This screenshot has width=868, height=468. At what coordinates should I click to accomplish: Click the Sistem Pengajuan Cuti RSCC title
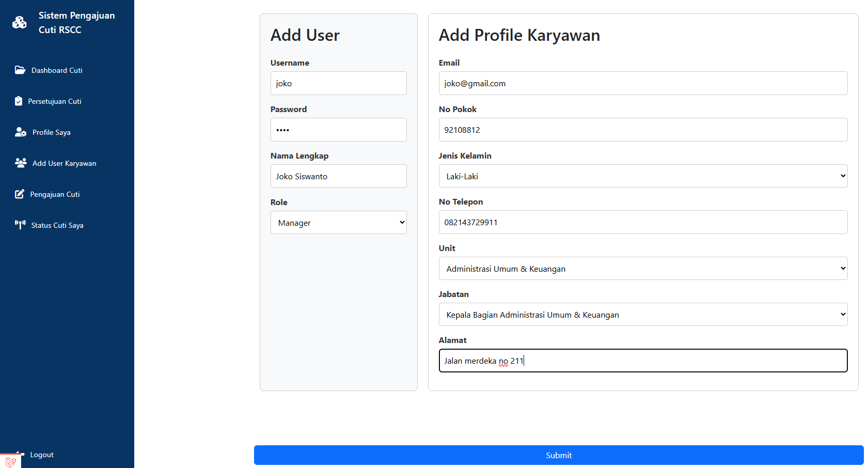pyautogui.click(x=76, y=23)
